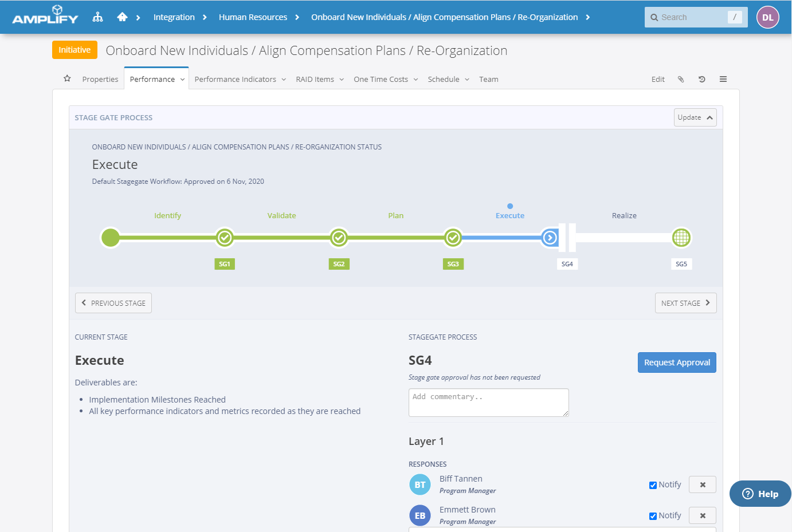This screenshot has width=792, height=532.
Task: Select the SG3 stage gate label
Action: click(453, 264)
